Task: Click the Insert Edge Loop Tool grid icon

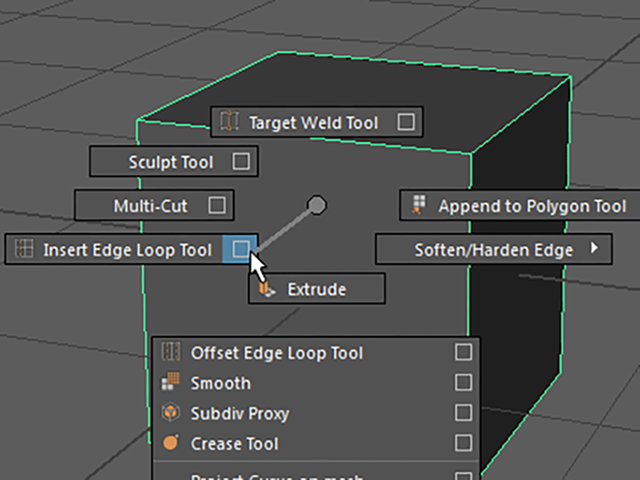Action: click(24, 249)
